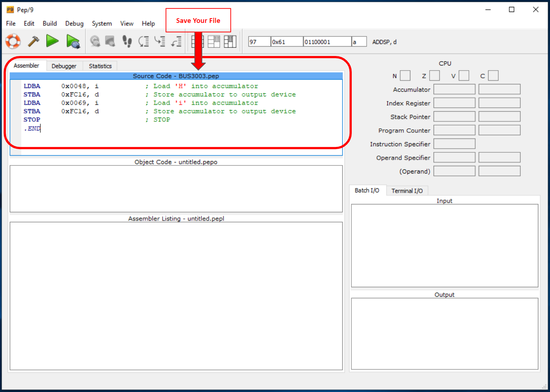This screenshot has width=550, height=392.
Task: Toggle the Z status bit box
Action: coord(434,76)
